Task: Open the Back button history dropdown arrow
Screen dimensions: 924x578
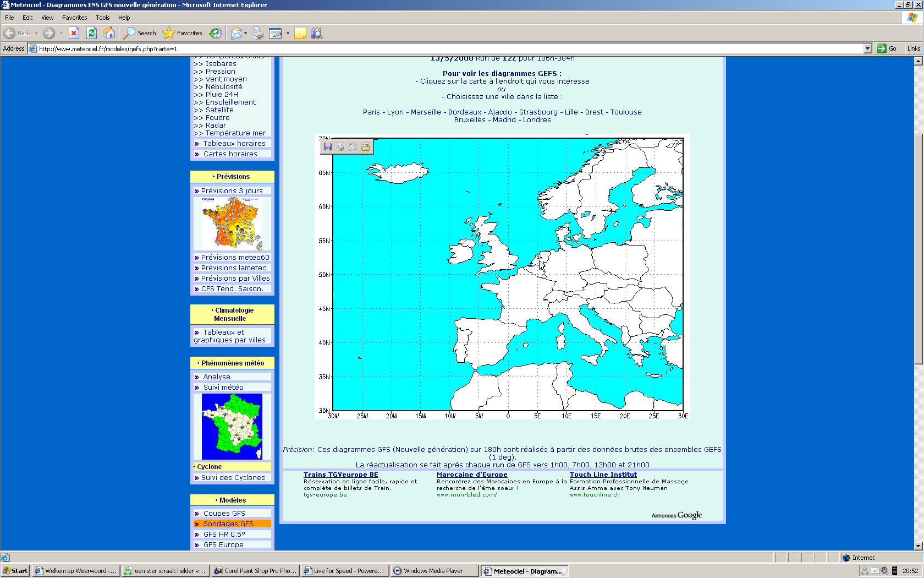Action: click(36, 33)
